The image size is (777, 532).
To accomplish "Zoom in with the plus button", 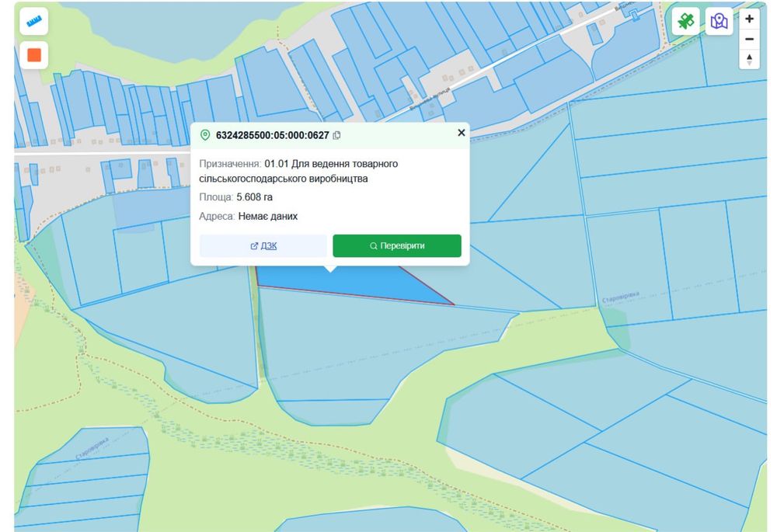I will pos(749,19).
